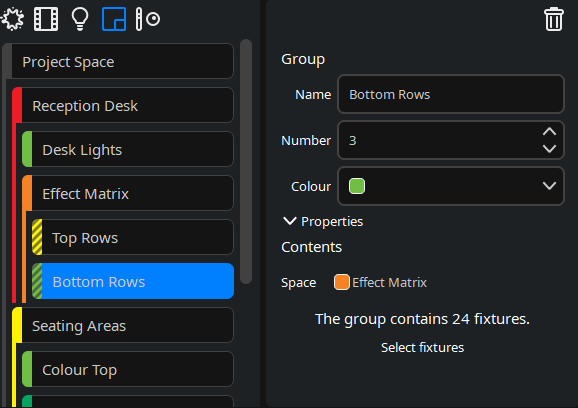Click 'The group contains 24 fixtures.' text
This screenshot has width=578, height=408.
pos(422,319)
